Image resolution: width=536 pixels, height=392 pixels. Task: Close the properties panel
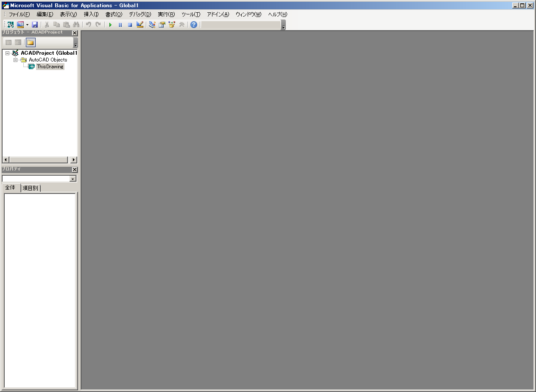[x=75, y=170]
